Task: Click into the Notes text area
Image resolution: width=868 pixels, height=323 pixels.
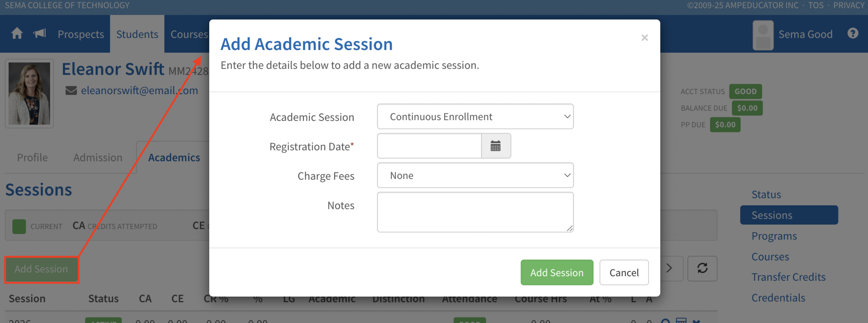Action: point(475,212)
